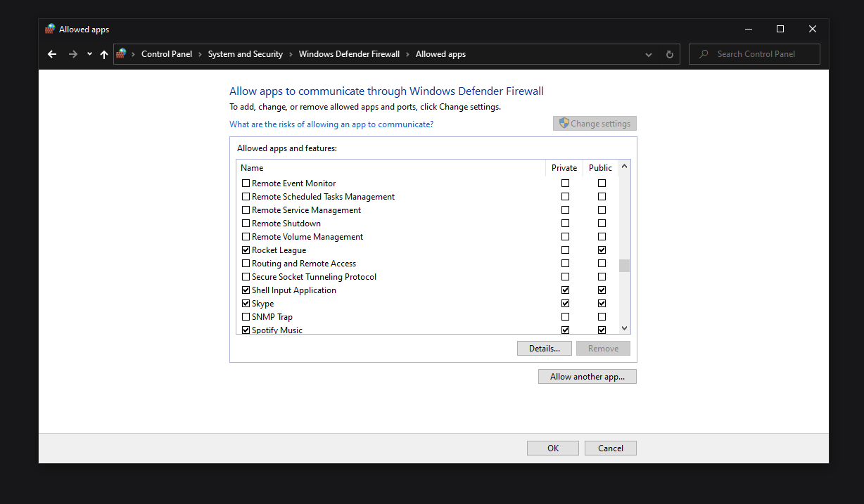
Task: Select the Rocket League row text
Action: click(x=279, y=250)
